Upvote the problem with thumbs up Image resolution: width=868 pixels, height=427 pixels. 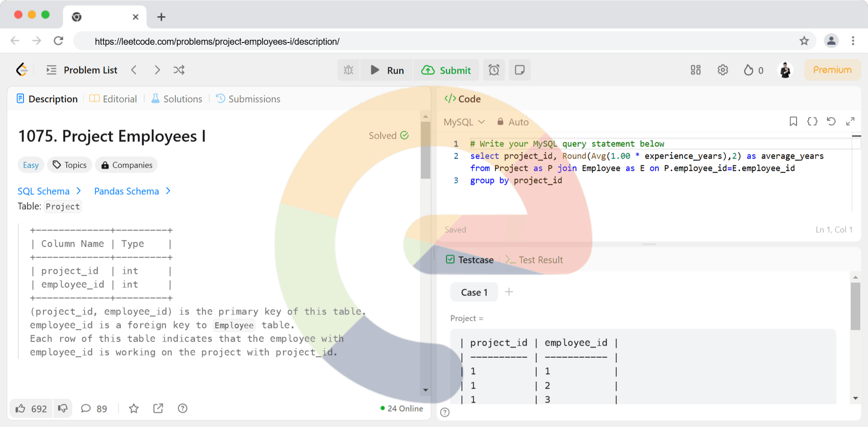(21, 408)
